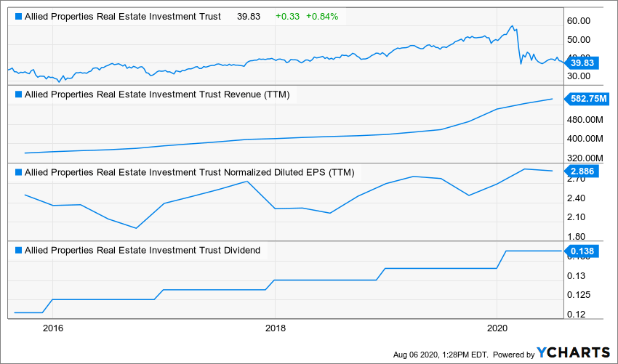The width and height of the screenshot is (618, 364).
Task: Click the +0.84% change value
Action: (322, 17)
